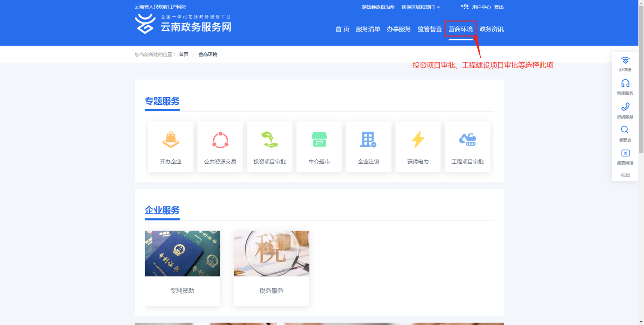Click the 热线服务 phone icon
The width and height of the screenshot is (644, 325).
[x=625, y=107]
